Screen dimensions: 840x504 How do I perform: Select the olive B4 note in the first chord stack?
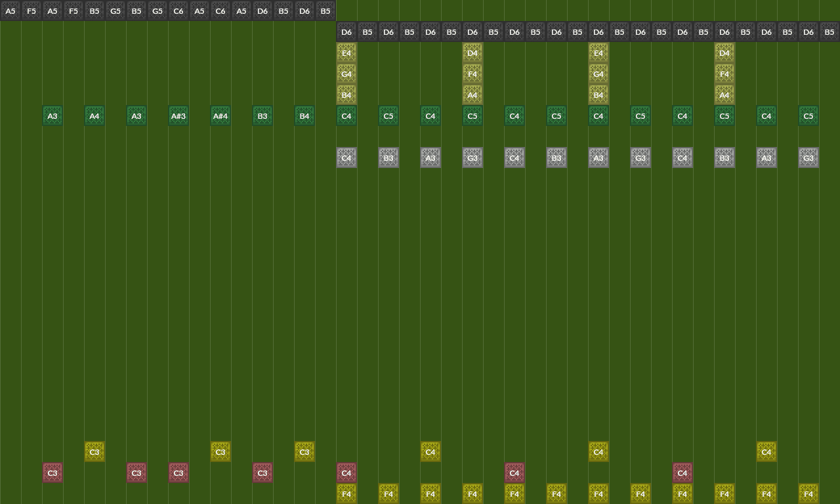pyautogui.click(x=346, y=95)
